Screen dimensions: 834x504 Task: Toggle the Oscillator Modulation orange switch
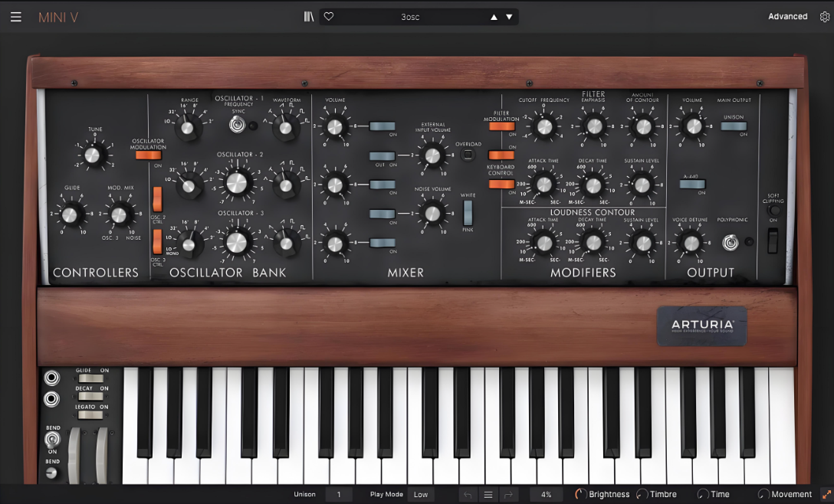coord(149,155)
